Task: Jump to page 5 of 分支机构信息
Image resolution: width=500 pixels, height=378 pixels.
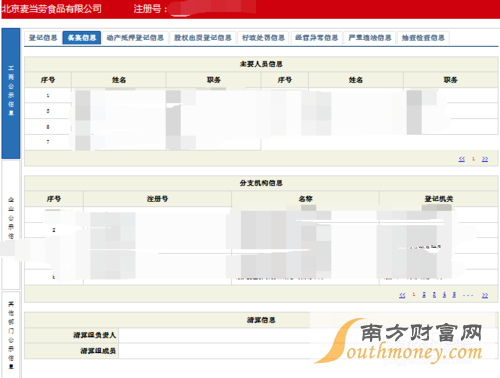Action: (x=454, y=295)
